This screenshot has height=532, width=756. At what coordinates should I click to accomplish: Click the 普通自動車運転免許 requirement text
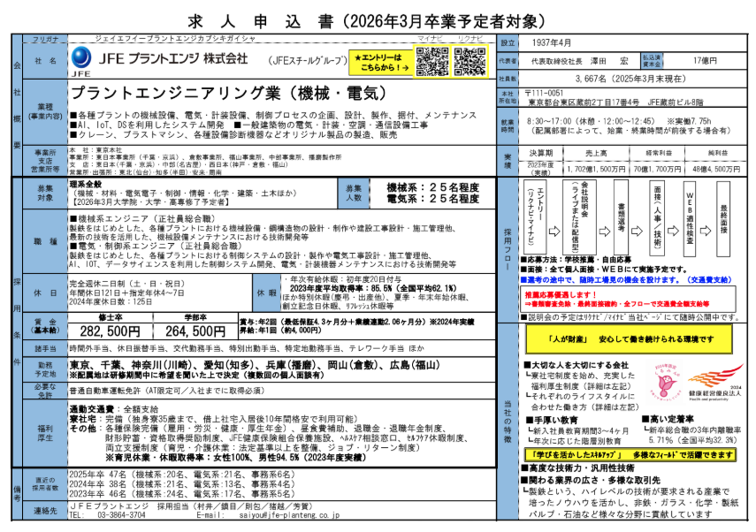point(167,391)
